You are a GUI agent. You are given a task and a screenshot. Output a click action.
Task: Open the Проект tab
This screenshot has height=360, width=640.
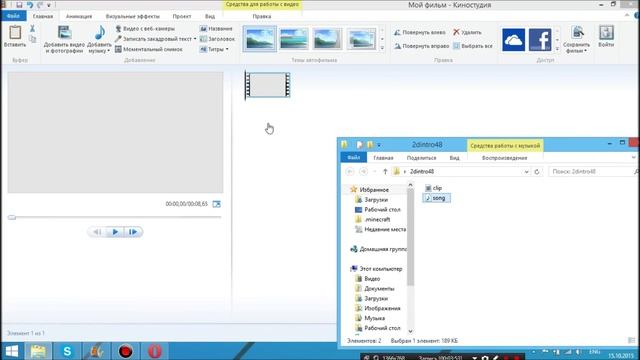(x=182, y=16)
